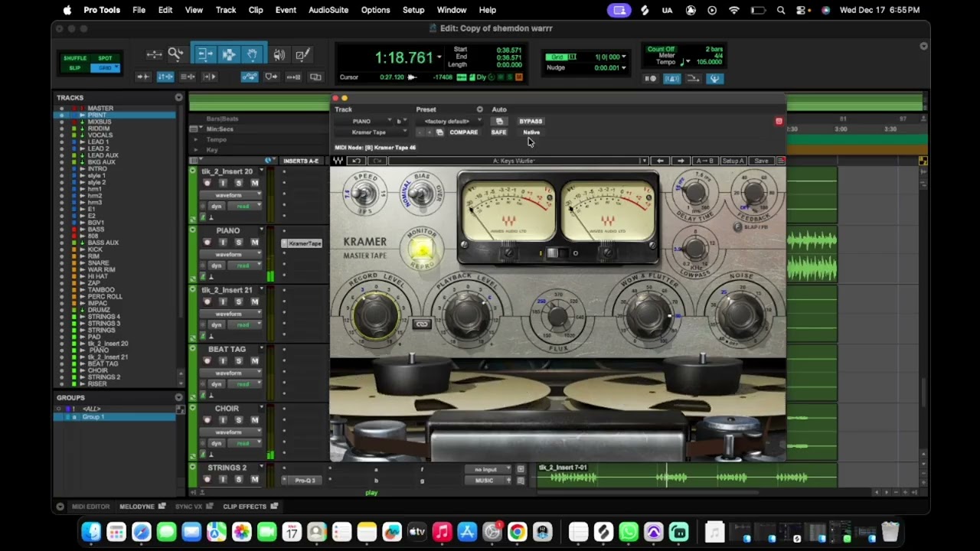Open the Tracks list options menu
This screenshot has height=551, width=980.
(178, 97)
